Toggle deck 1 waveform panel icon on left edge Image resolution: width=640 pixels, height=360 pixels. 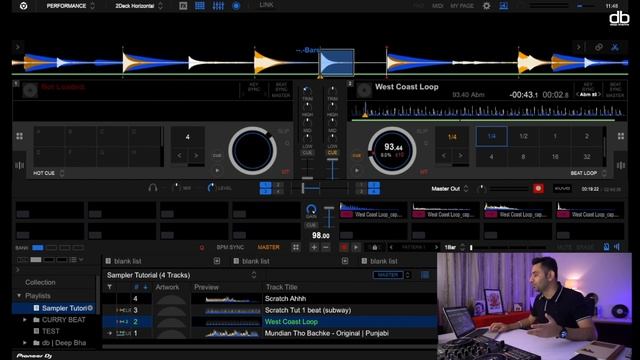(x=19, y=165)
